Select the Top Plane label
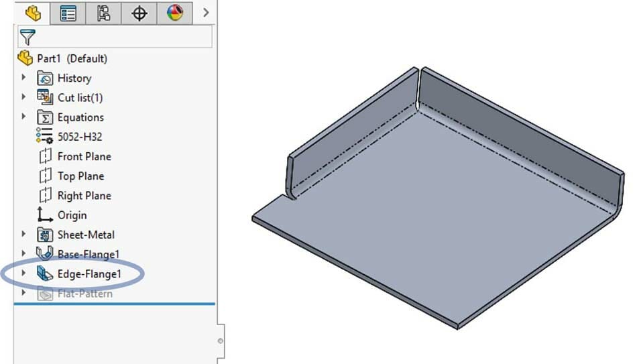Screen dimensions: 637x364 coord(81,176)
